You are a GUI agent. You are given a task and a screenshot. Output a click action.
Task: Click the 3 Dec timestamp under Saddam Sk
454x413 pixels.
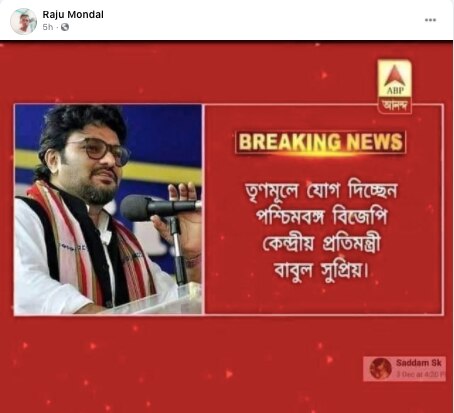[x=420, y=374]
